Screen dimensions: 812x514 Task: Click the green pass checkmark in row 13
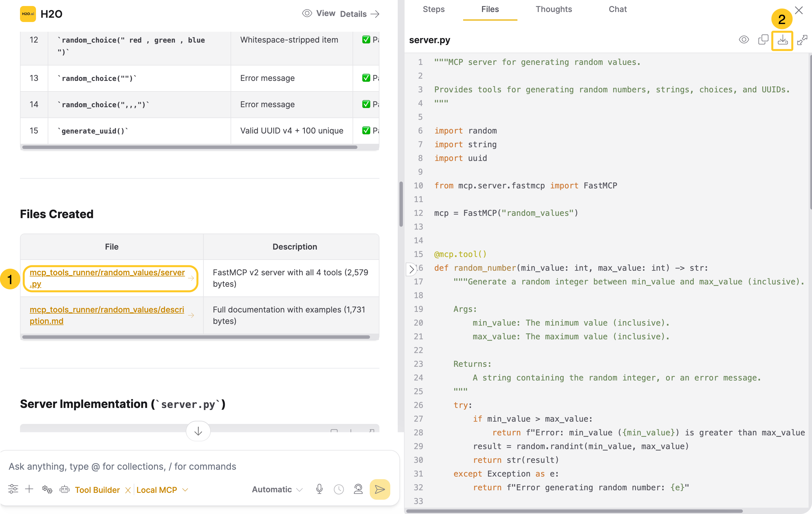(x=366, y=78)
